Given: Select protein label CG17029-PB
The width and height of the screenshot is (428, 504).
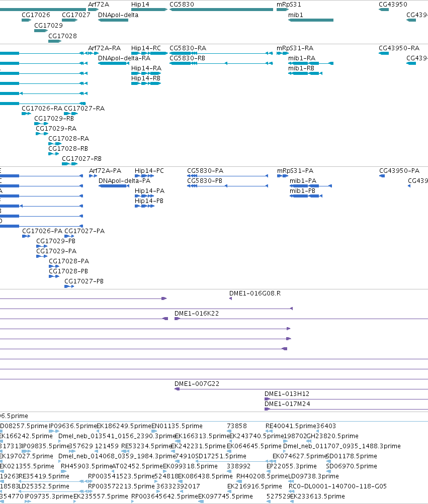Looking at the screenshot, I should (x=56, y=241).
